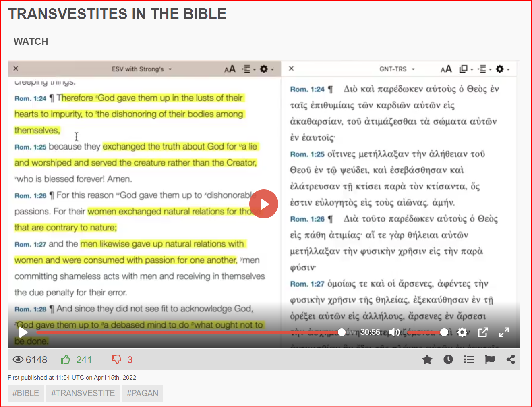This screenshot has height=407, width=532.
Task: Open the #PAGAN tag
Action: pyautogui.click(x=143, y=393)
